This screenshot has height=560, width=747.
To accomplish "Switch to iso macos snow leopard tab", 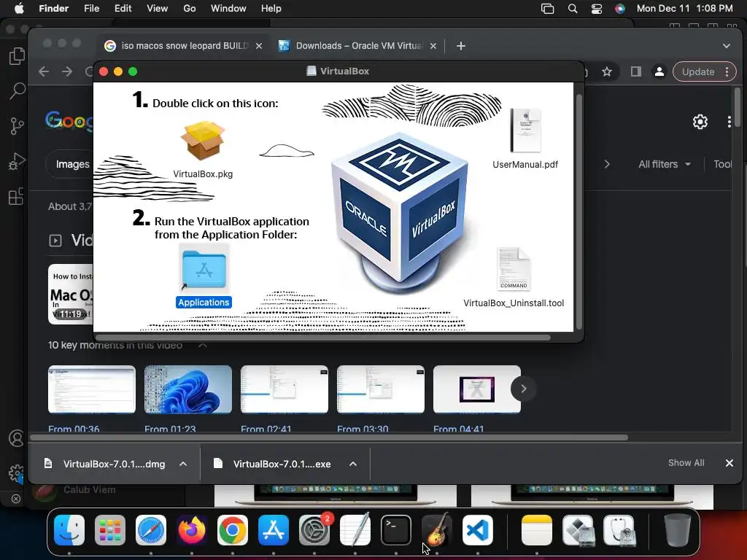I will 183,46.
